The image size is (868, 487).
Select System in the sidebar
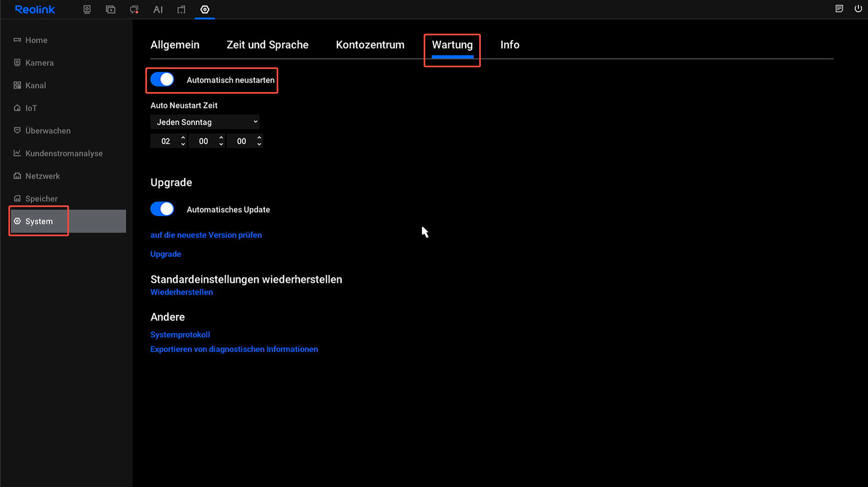pos(67,221)
